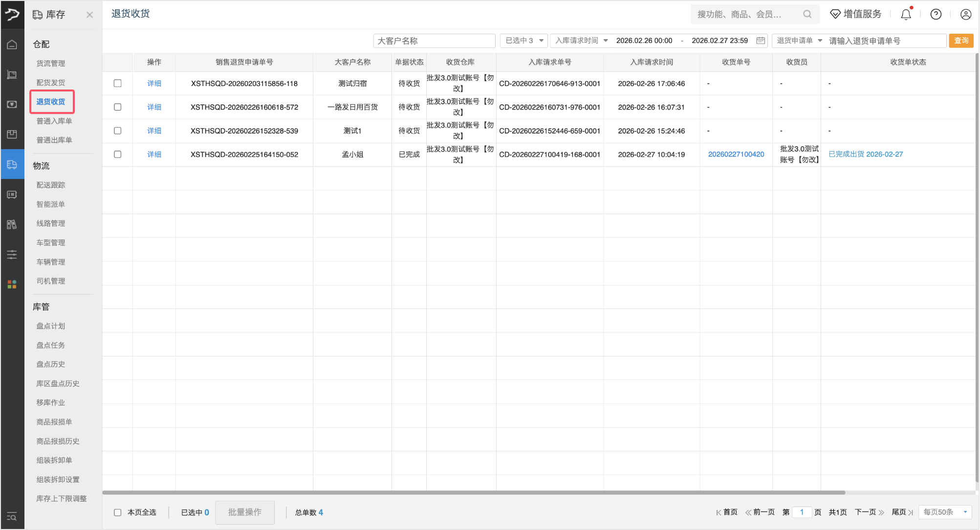Open the calendar date picker icon

pyautogui.click(x=761, y=41)
